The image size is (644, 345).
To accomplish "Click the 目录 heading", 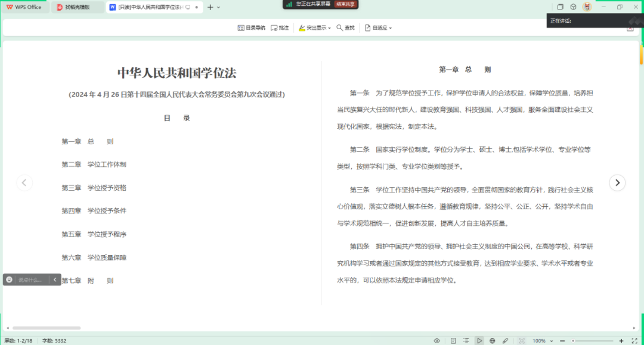I will pyautogui.click(x=177, y=118).
